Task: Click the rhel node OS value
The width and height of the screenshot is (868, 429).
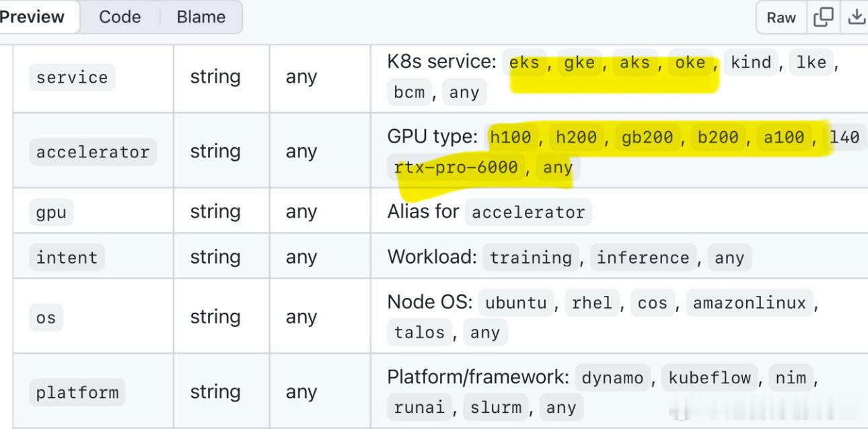Action: [x=593, y=303]
